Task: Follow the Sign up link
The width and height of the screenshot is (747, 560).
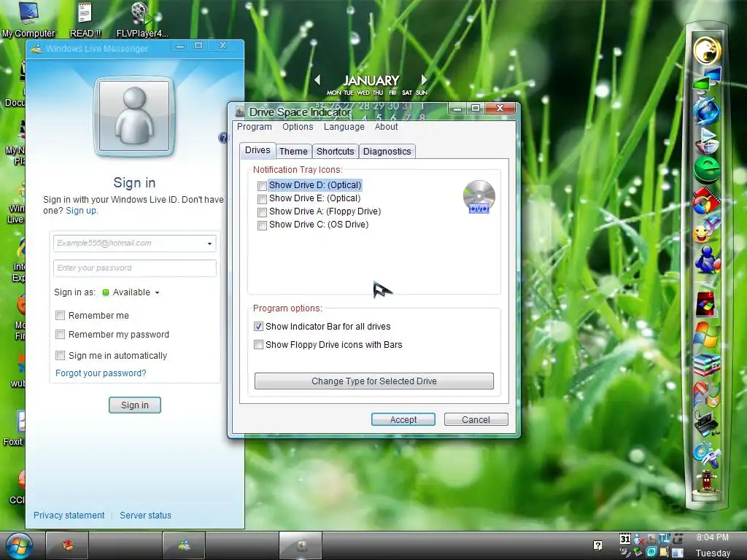Action: click(81, 211)
